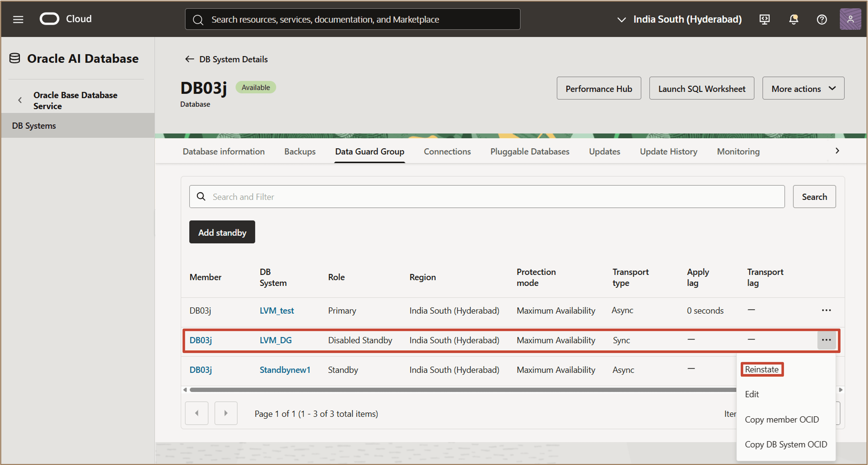Open the notifications bell
This screenshot has height=465, width=868.
(793, 19)
